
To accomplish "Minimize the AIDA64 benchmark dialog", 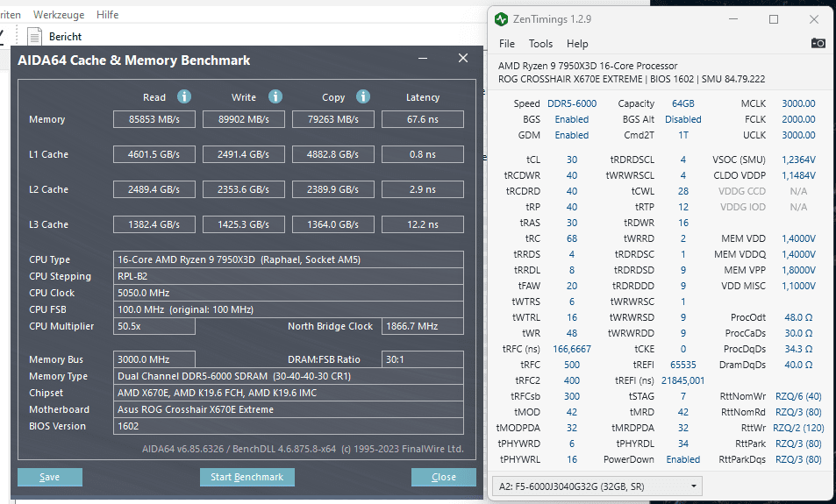I will coord(423,58).
